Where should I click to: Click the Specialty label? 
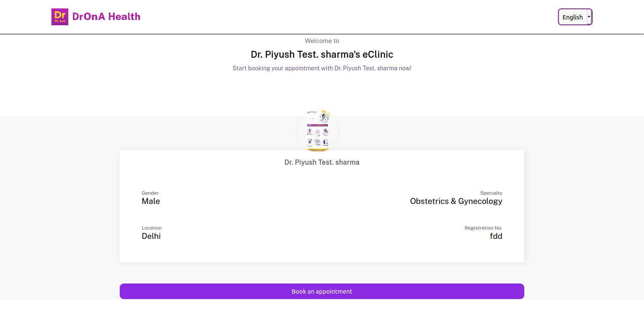pyautogui.click(x=491, y=193)
